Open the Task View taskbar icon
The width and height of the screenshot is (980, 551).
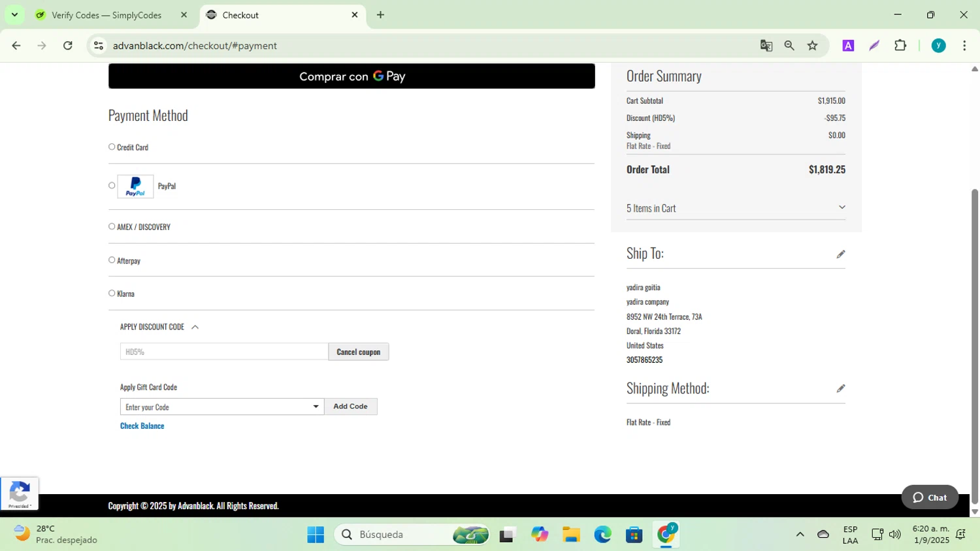pyautogui.click(x=507, y=535)
